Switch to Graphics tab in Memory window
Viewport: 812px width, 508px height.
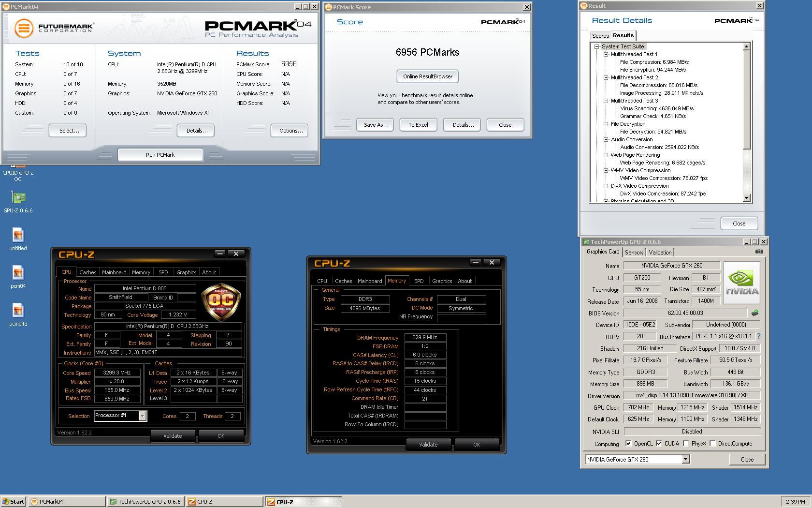coord(442,281)
